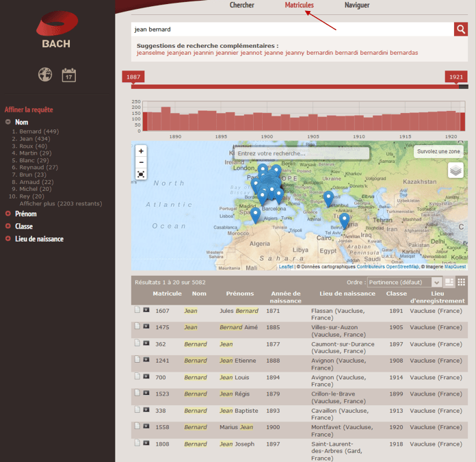
Task: Click the Survolez une zone button
Action: pos(439,151)
